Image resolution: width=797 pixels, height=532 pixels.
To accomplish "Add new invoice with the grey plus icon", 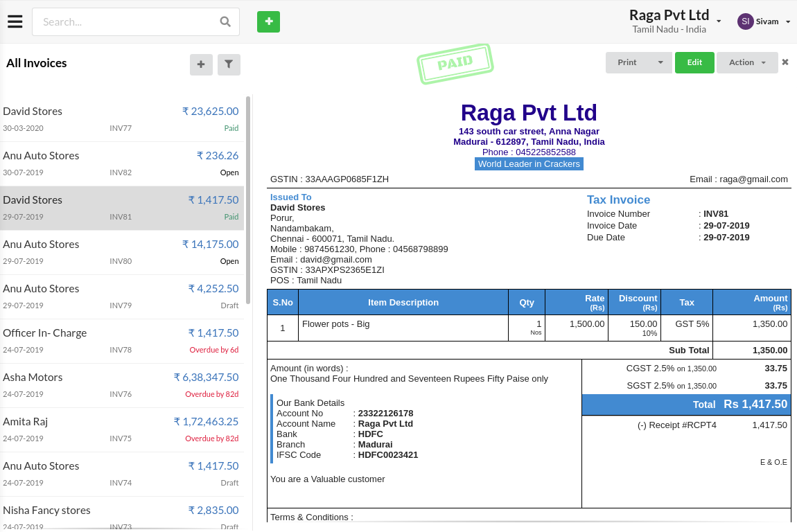I will coord(201,64).
